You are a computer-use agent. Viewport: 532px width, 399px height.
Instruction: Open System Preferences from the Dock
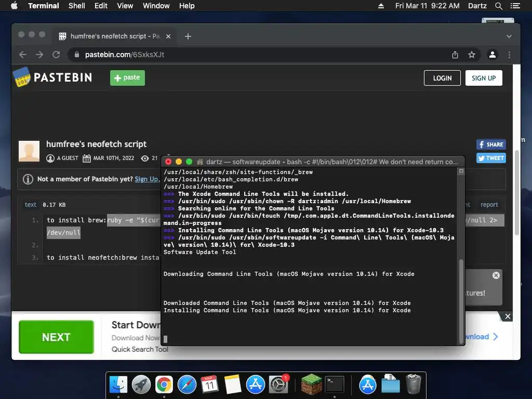(278, 385)
